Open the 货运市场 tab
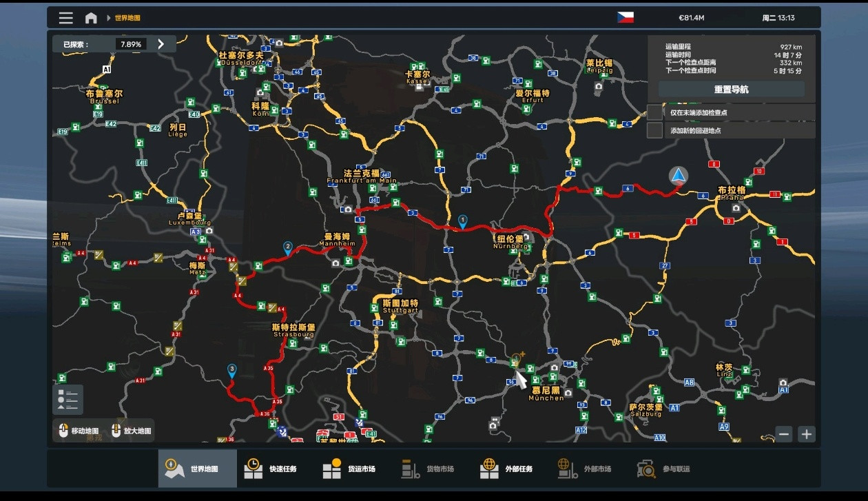The height and width of the screenshot is (501, 868). (349, 469)
